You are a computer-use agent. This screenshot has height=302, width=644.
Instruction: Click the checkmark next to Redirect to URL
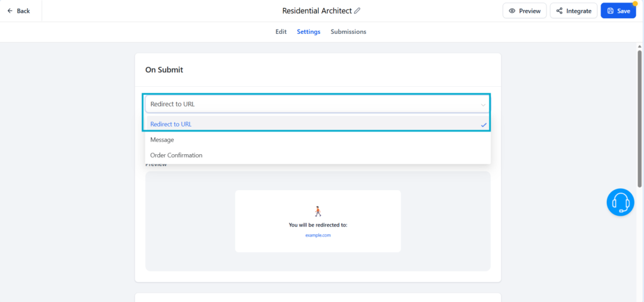(x=484, y=125)
